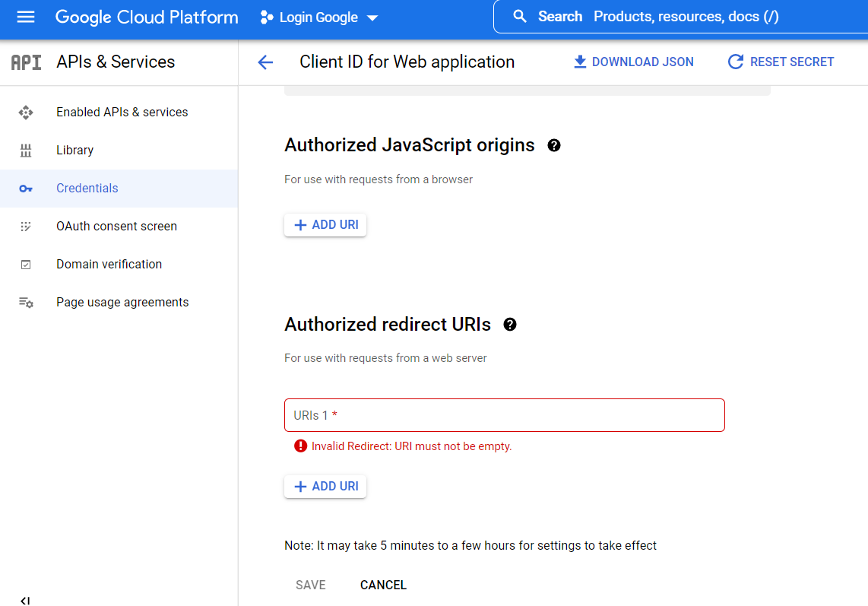
Task: Open Domain verification
Action: [x=119, y=265]
